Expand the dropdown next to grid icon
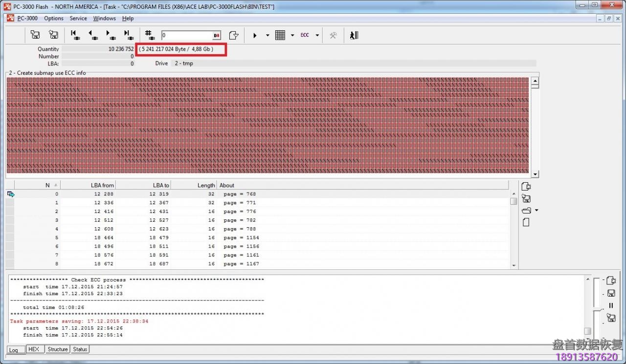 [292, 35]
